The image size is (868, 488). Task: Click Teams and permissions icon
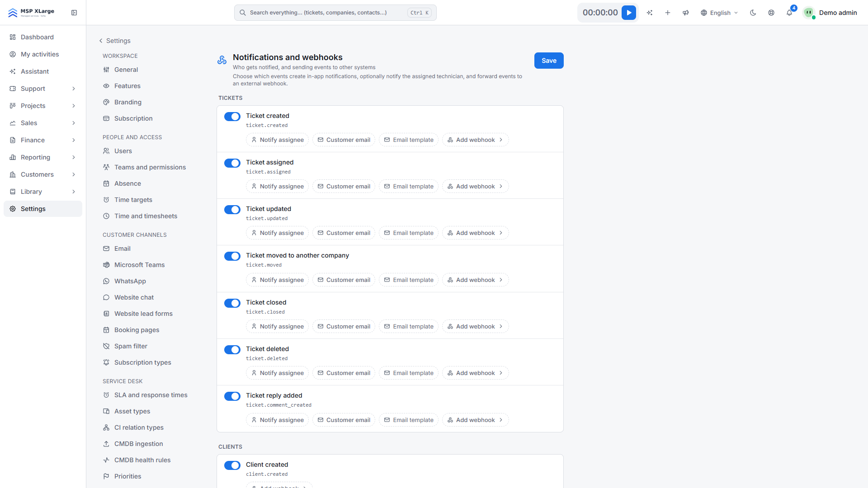pyautogui.click(x=106, y=167)
